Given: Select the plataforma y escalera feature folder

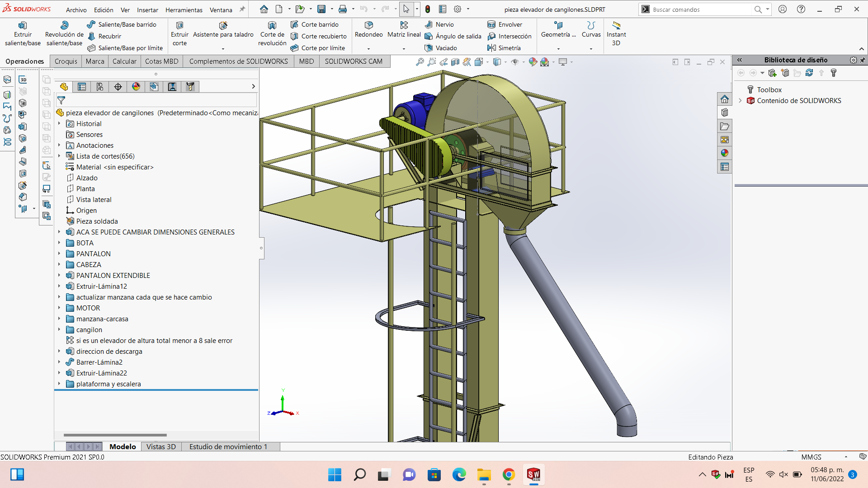Looking at the screenshot, I should 108,384.
